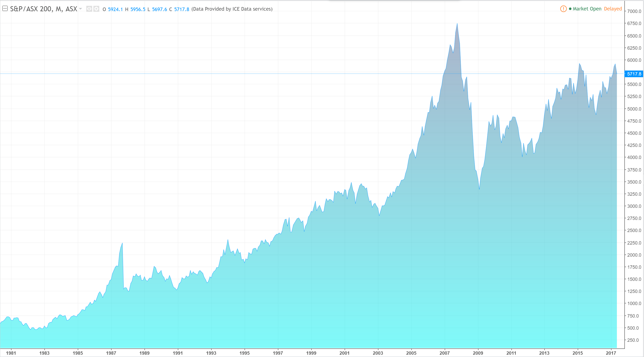Click the 2017 label on time axis
This screenshot has width=644, height=357.
coord(611,353)
